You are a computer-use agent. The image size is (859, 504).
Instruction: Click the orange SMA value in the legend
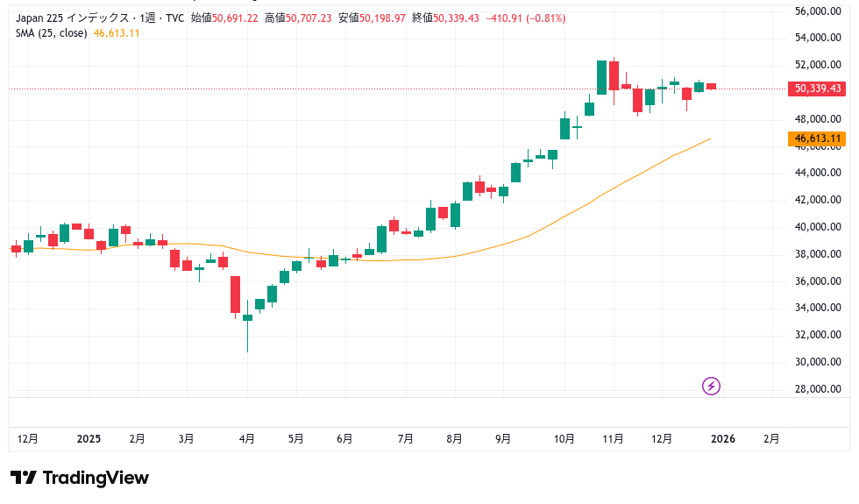116,33
